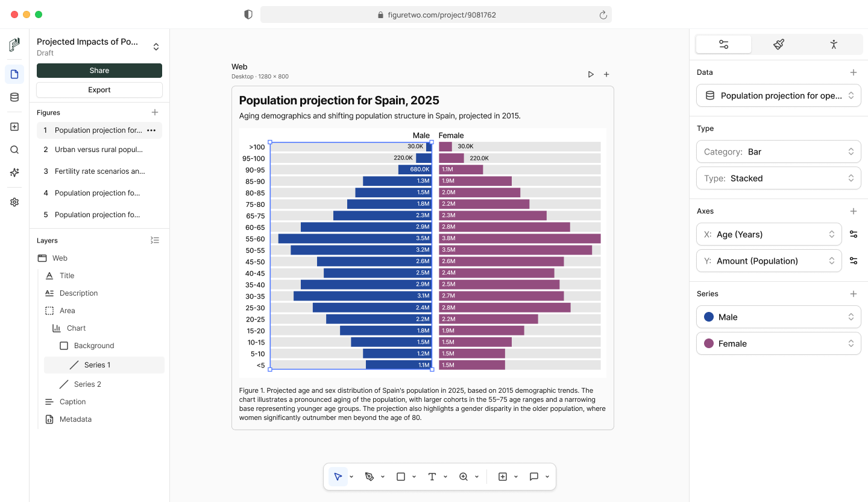Open the Category: Bar dropdown
This screenshot has height=502, width=868.
(778, 152)
